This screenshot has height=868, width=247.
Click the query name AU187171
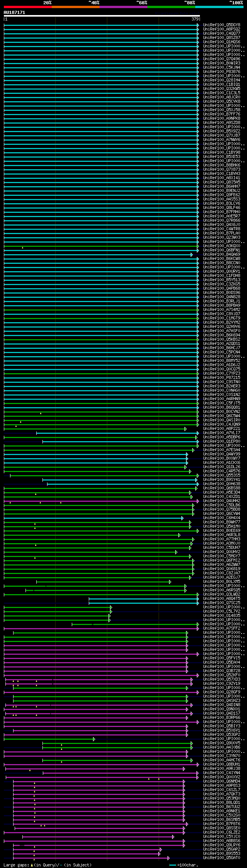click(x=14, y=12)
